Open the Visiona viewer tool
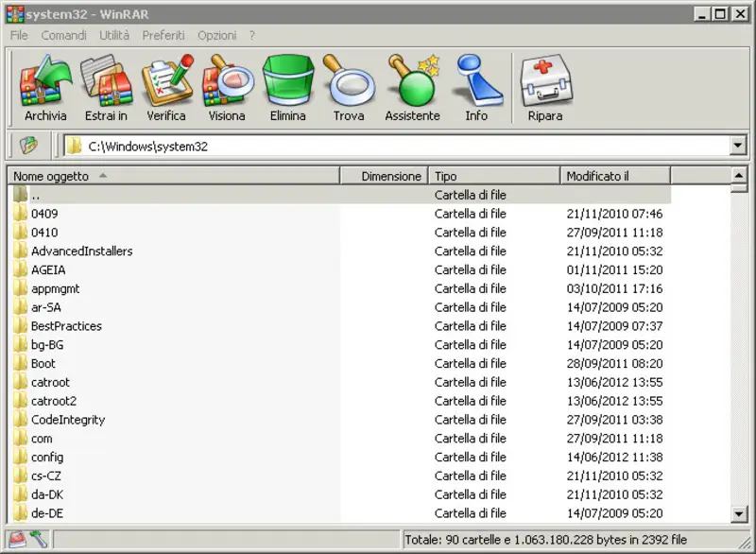Screen dimensions: 756x554 click(227, 87)
